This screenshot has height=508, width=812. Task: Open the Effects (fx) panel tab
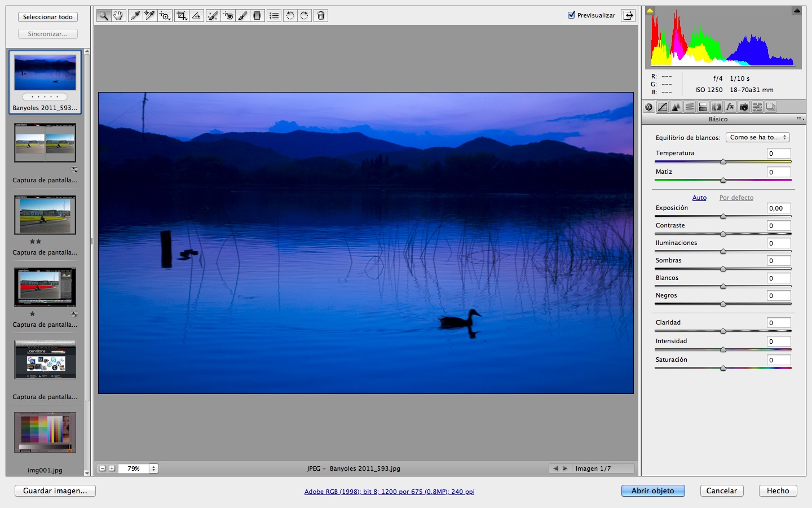click(x=730, y=107)
